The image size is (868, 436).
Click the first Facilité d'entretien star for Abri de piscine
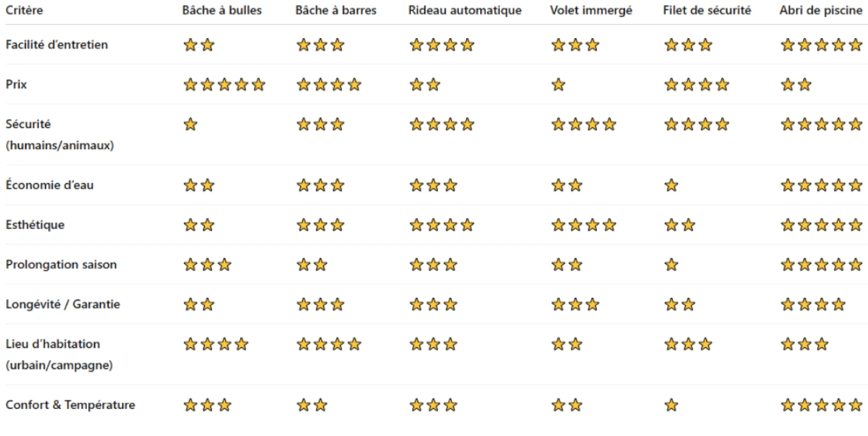[x=788, y=45]
